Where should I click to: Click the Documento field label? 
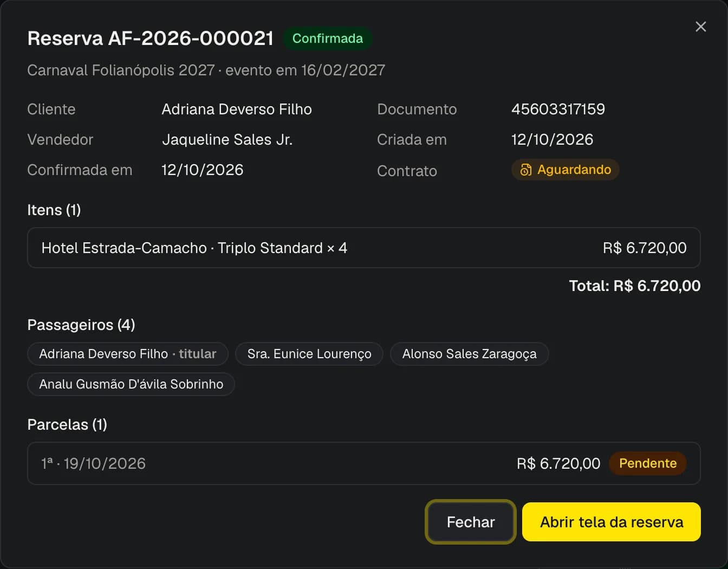tap(417, 109)
